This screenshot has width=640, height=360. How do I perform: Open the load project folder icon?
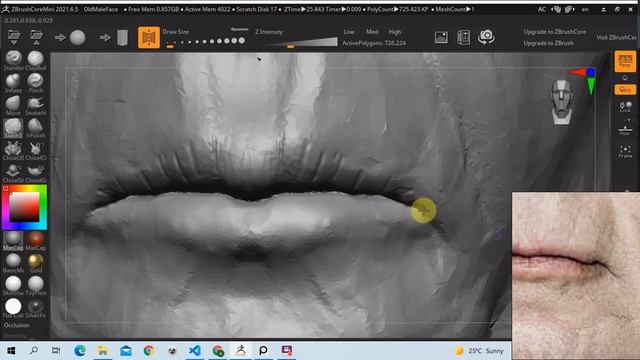tap(13, 37)
